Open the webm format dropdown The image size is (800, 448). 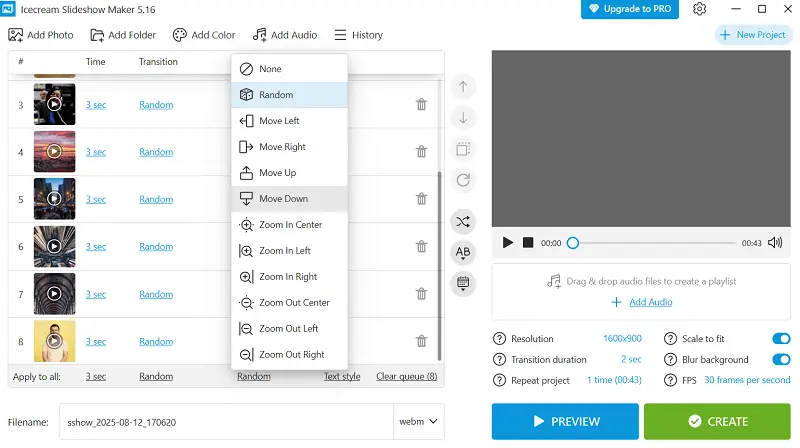pos(419,422)
